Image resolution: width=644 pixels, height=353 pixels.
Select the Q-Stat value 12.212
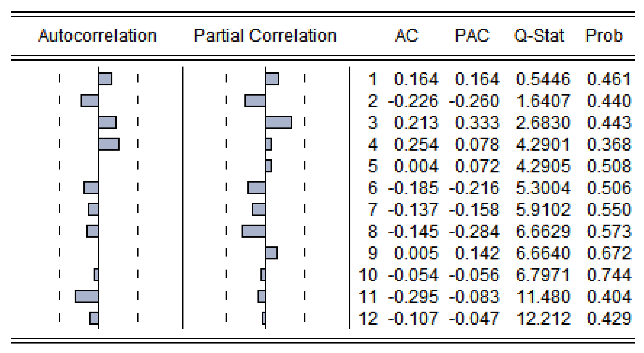click(x=543, y=318)
